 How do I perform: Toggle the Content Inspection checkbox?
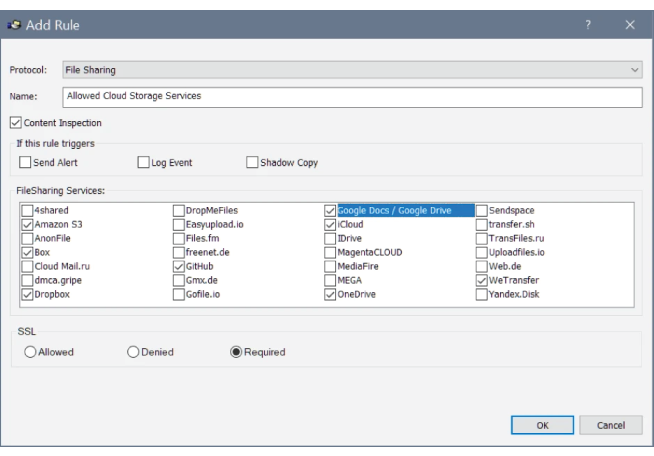tap(15, 123)
